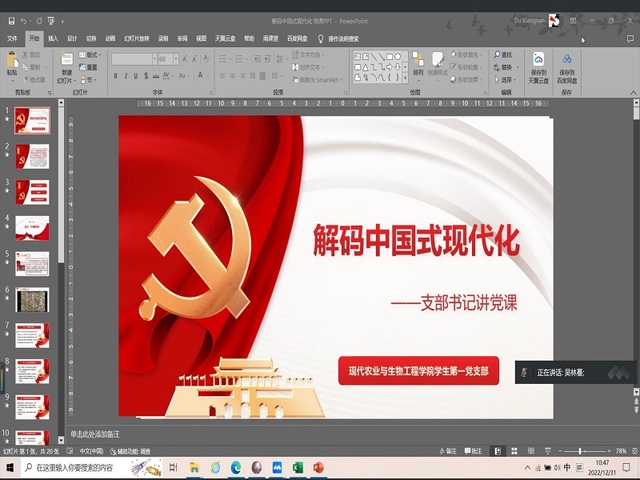This screenshot has height=480, width=640.
Task: Switch to Normal view icon
Action: (498, 451)
